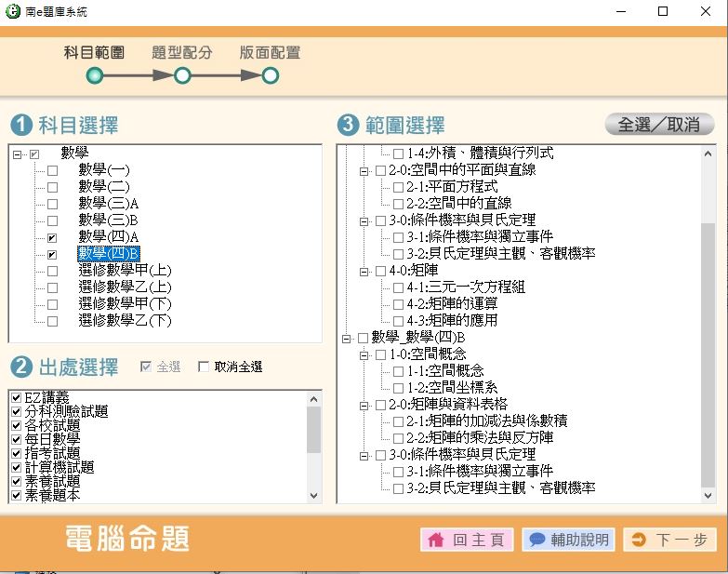Collapse the 數學 subject tree root
The image size is (728, 574).
point(18,154)
